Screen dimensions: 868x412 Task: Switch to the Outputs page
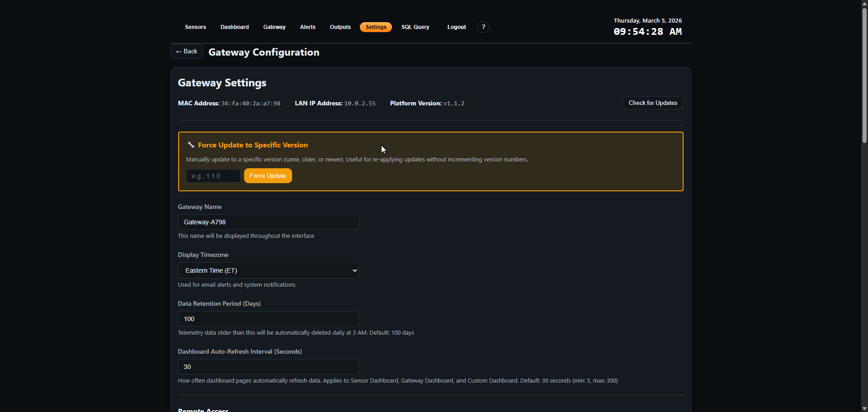[340, 27]
